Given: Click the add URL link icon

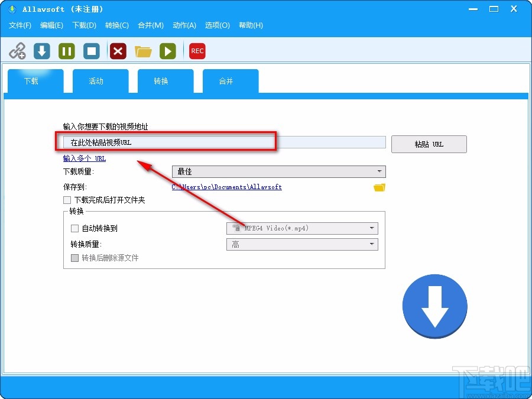Looking at the screenshot, I should (x=18, y=51).
